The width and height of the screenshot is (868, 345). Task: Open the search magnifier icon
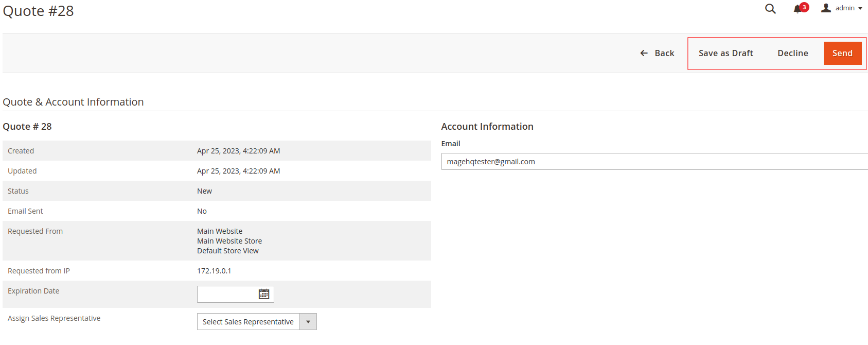pyautogui.click(x=770, y=9)
